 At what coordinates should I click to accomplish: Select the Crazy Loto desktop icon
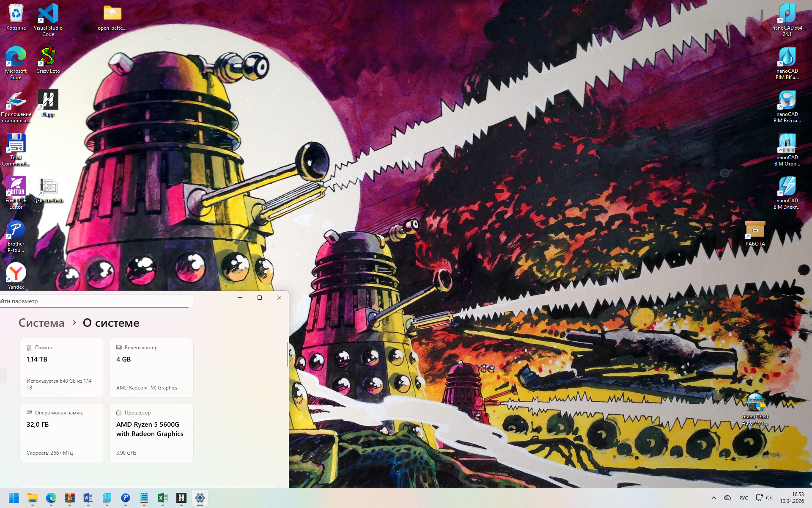coord(48,58)
